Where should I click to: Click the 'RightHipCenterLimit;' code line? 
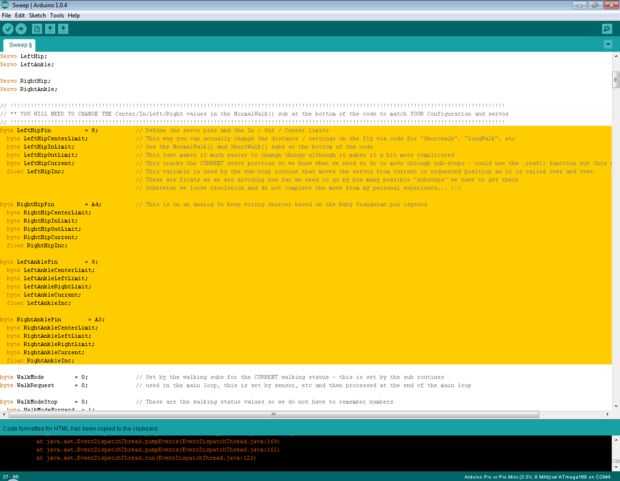click(49, 213)
